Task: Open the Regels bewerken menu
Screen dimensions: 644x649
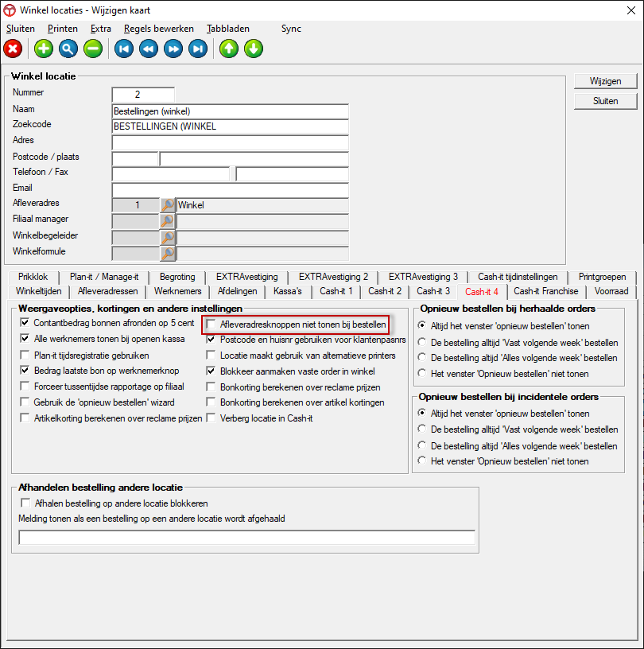Action: tap(159, 29)
